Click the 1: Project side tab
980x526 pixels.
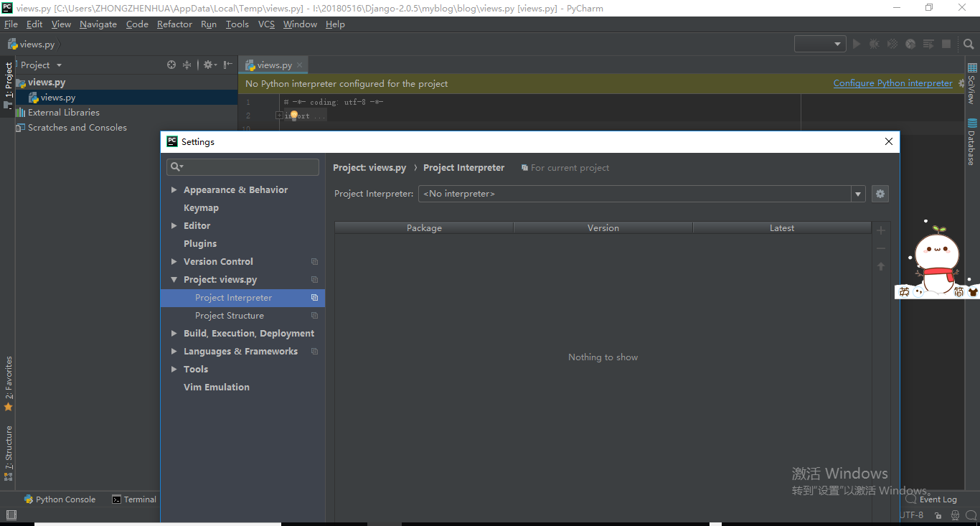[x=9, y=85]
